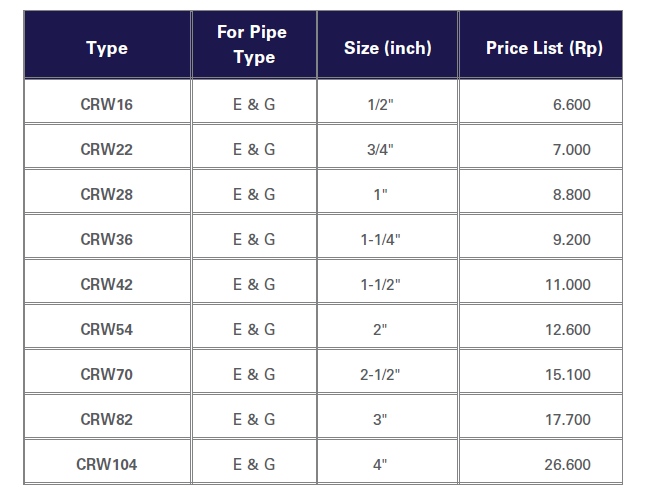Click the CRW16 type cell
This screenshot has height=504, width=651.
(107, 104)
